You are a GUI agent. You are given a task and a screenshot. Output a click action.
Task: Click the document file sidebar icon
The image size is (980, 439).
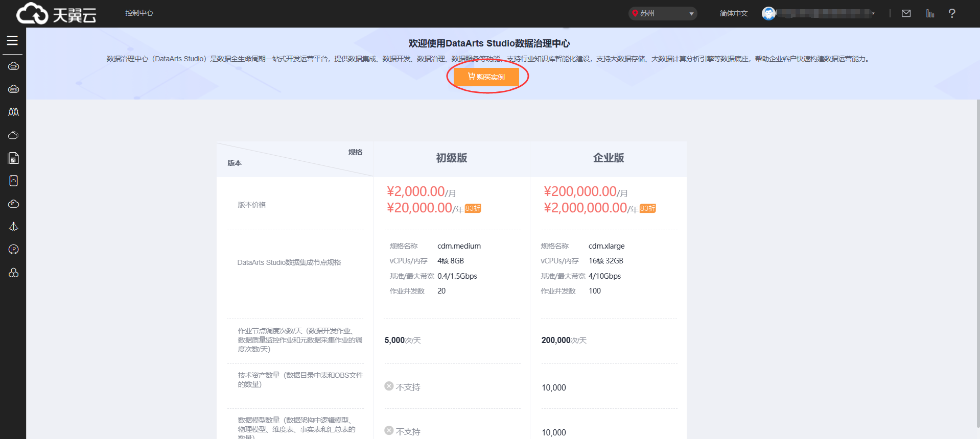pos(14,158)
